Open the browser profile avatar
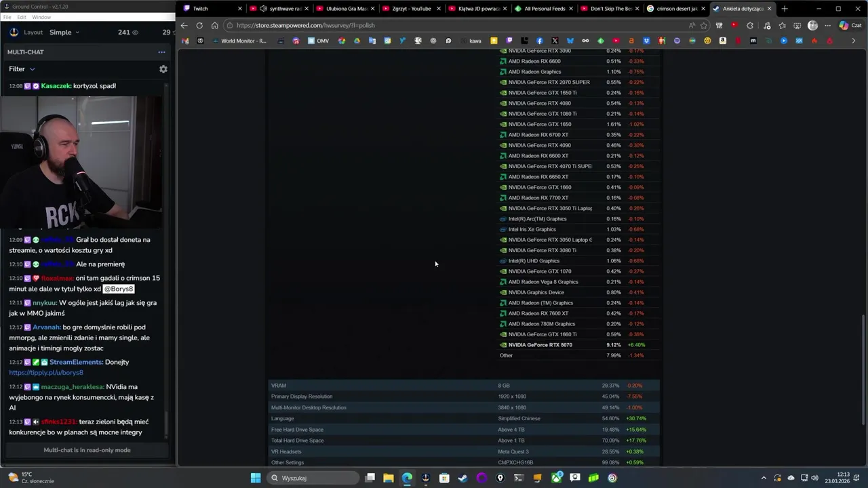This screenshot has height=488, width=868. pyautogui.click(x=812, y=25)
